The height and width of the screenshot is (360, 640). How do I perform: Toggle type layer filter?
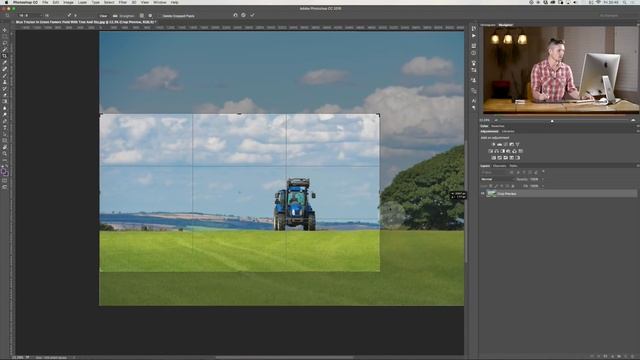[x=524, y=172]
